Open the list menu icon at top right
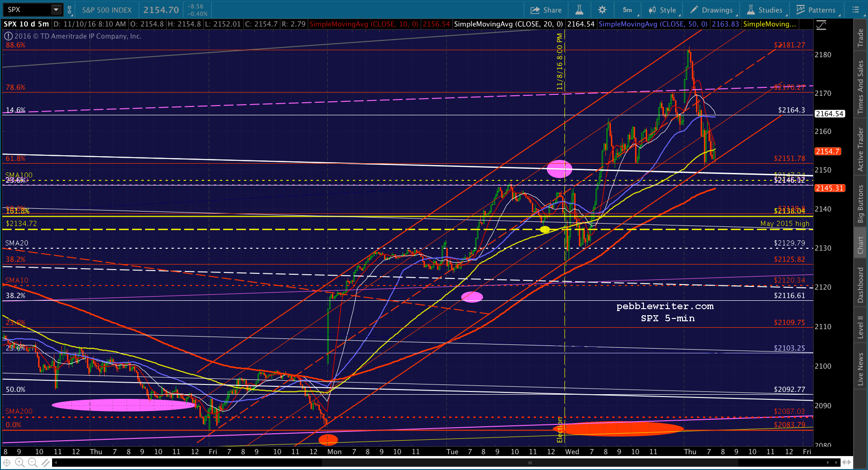This screenshot has height=470, width=868. [x=855, y=10]
